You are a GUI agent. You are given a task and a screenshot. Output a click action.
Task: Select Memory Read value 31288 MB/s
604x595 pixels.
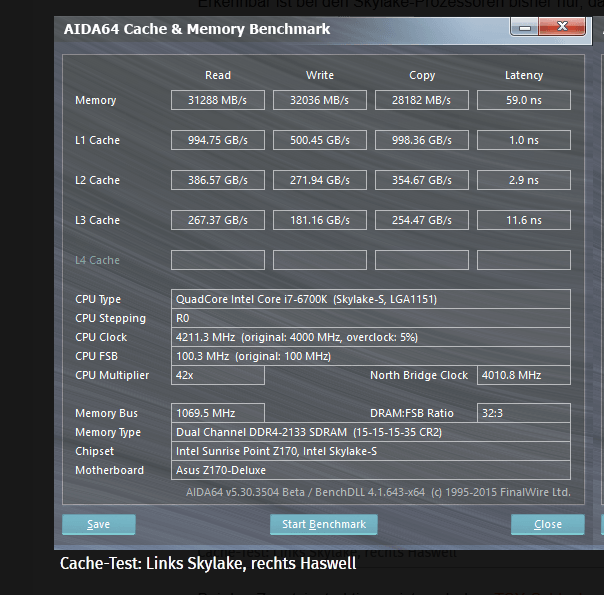point(218,100)
